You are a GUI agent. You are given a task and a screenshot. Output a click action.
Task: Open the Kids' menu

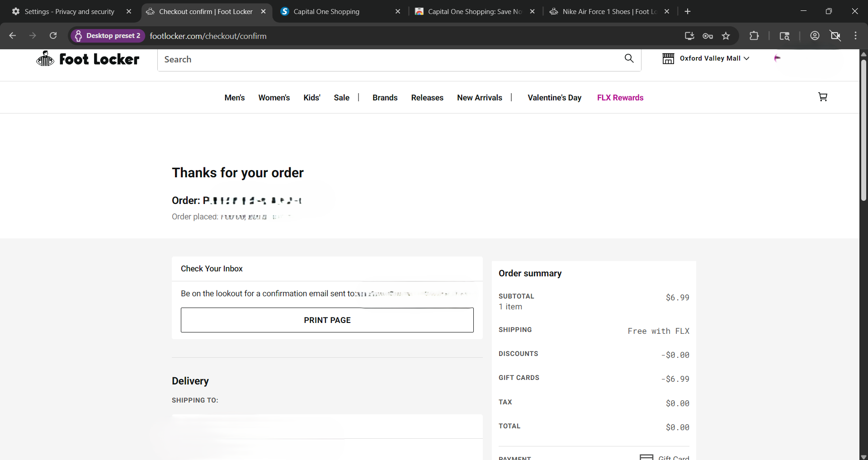click(x=312, y=98)
